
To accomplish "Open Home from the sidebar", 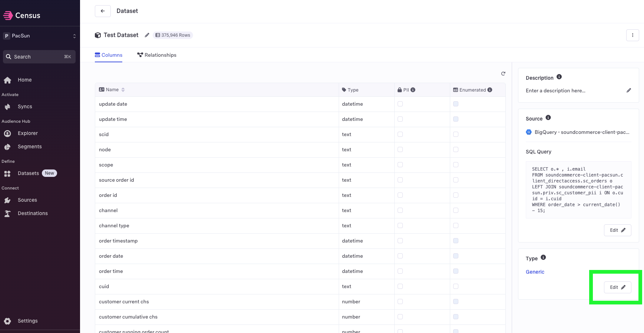I will 24,80.
